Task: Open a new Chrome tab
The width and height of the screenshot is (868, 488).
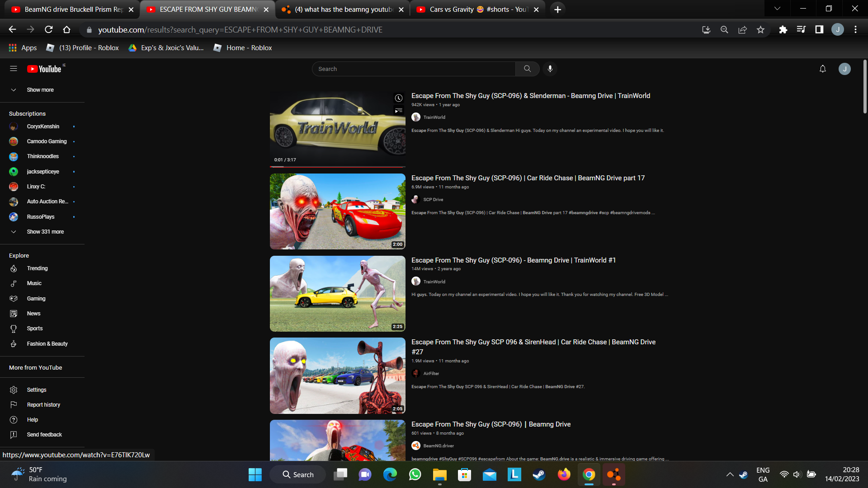Action: [x=557, y=9]
